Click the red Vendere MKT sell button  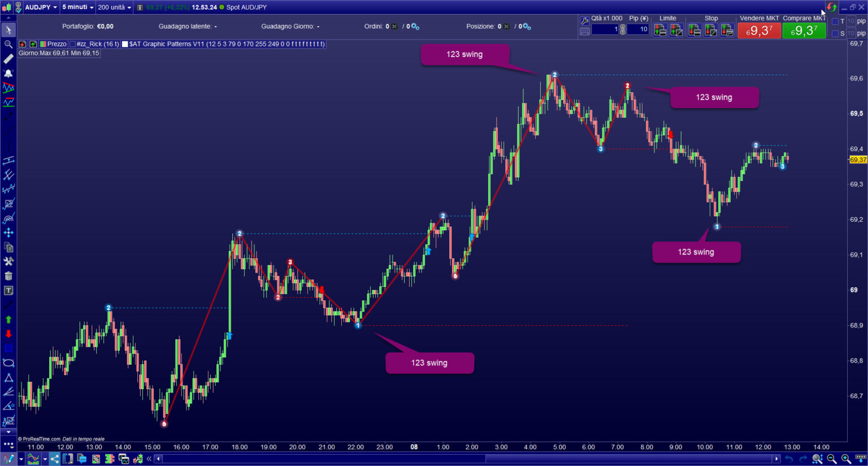coord(759,31)
